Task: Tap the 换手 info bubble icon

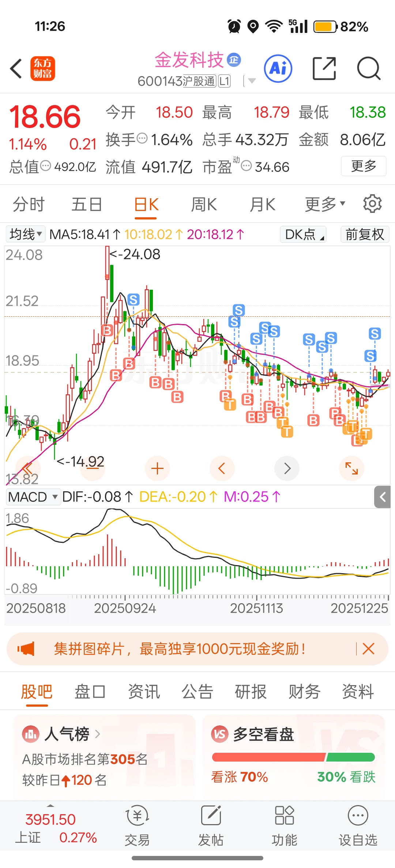Action: pyautogui.click(x=142, y=139)
